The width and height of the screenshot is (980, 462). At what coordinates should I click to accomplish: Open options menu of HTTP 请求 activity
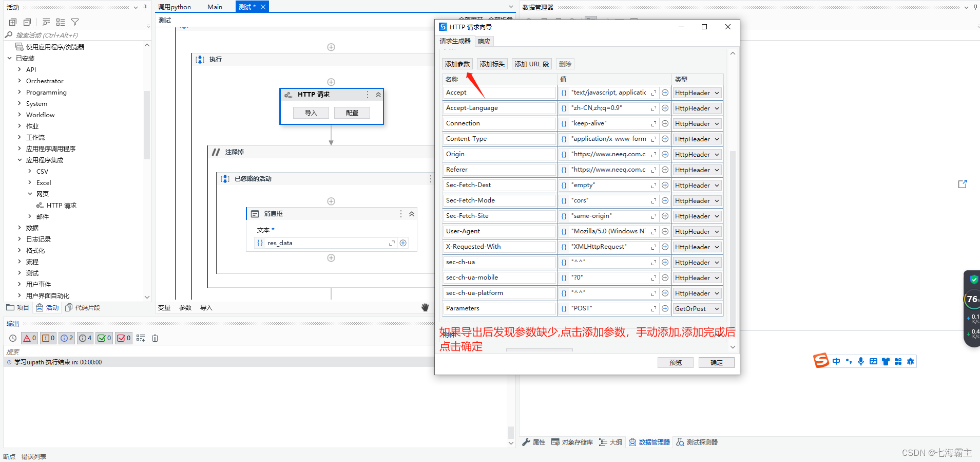(368, 95)
